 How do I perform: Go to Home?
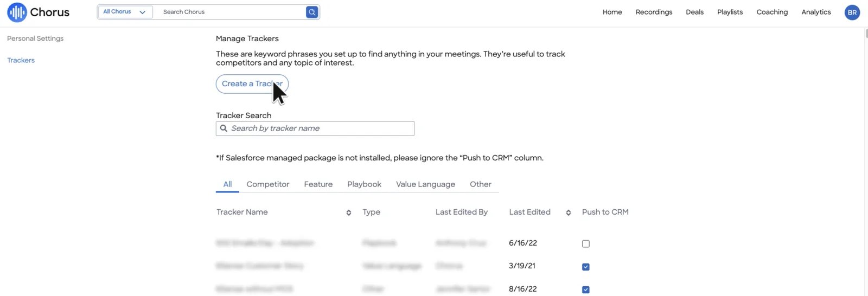click(612, 12)
